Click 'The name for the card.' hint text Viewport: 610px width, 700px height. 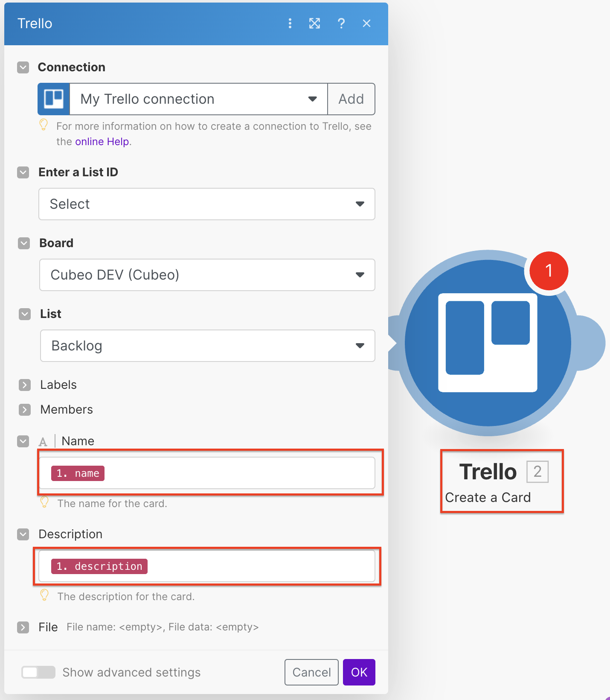tap(112, 504)
